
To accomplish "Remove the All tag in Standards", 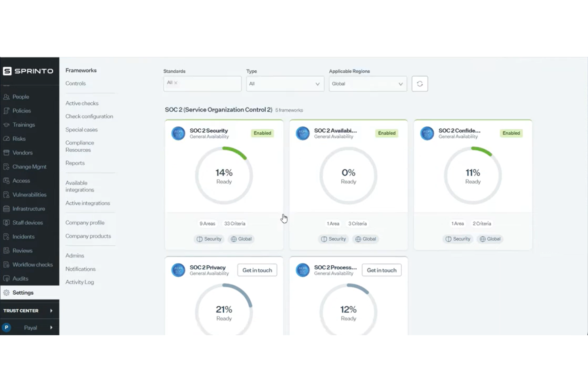I will 176,83.
